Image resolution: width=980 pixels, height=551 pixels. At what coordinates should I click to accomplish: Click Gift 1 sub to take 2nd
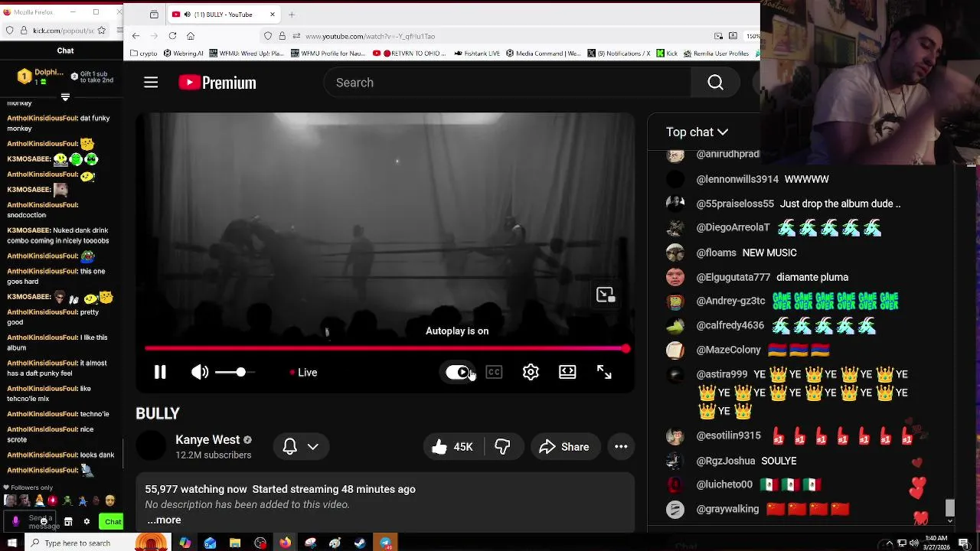(91, 77)
